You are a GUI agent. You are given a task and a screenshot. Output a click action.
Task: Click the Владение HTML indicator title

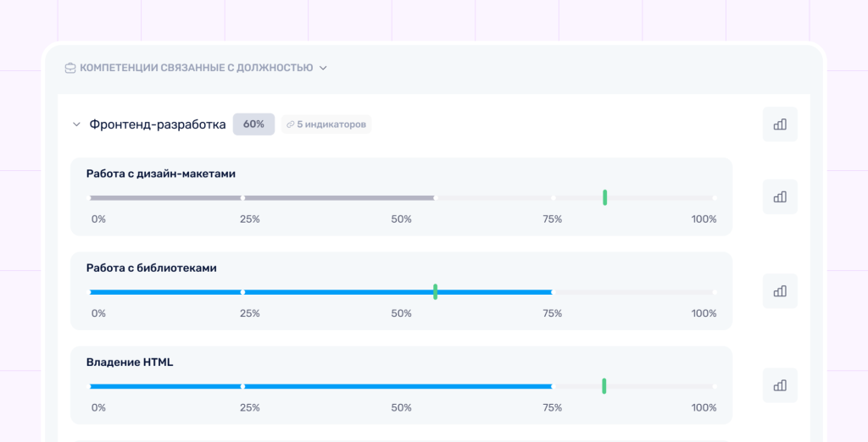point(130,362)
